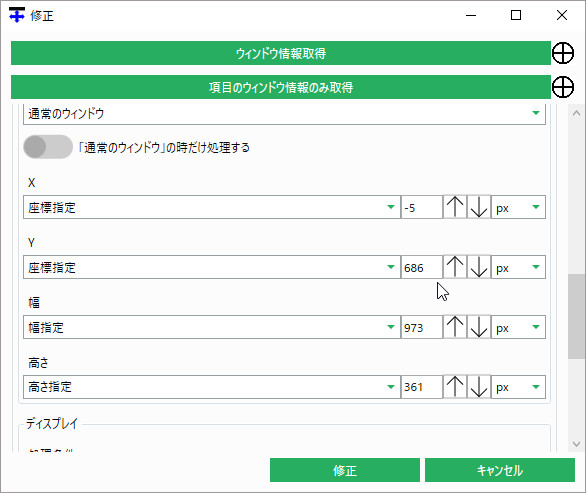Decrease 高さ value with down arrow
The width and height of the screenshot is (586, 493).
click(x=479, y=387)
